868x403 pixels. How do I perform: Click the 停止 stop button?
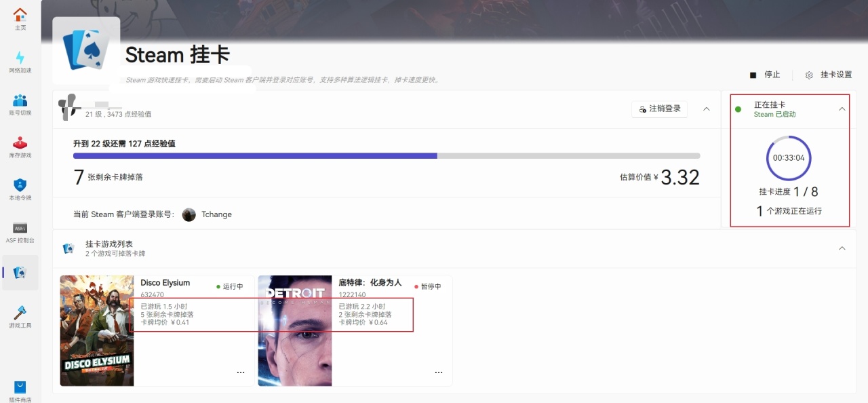[x=765, y=75]
